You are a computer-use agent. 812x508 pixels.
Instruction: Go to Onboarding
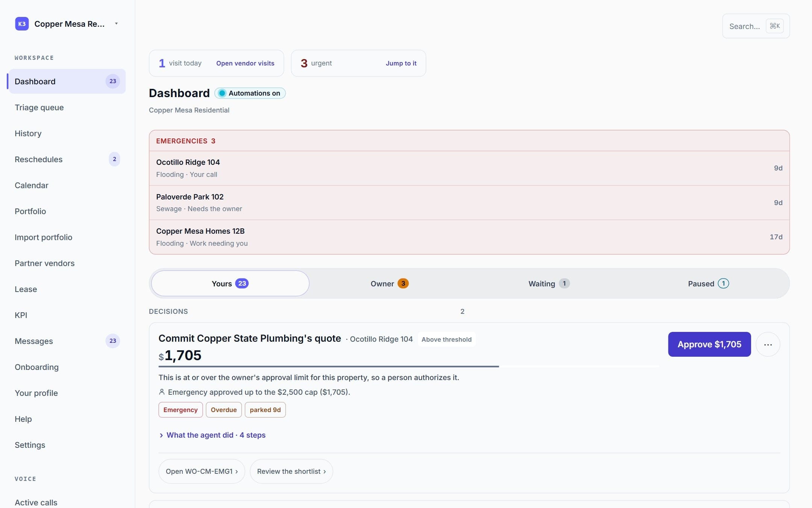[x=67, y=367]
